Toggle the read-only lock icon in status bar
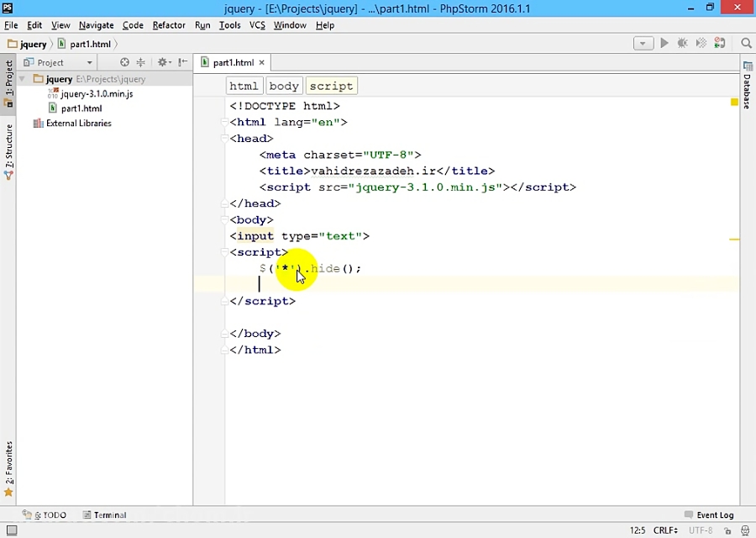The width and height of the screenshot is (756, 538). [727, 530]
